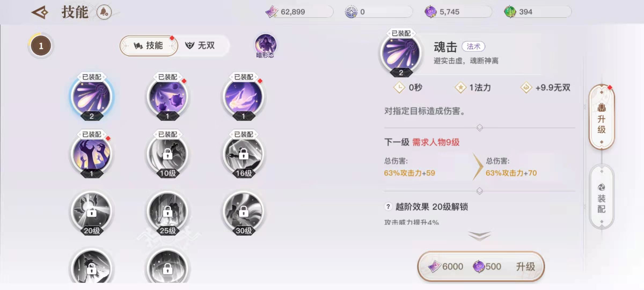Select the equipped 魂击 skill at level 2
644x290 pixels.
(x=92, y=97)
